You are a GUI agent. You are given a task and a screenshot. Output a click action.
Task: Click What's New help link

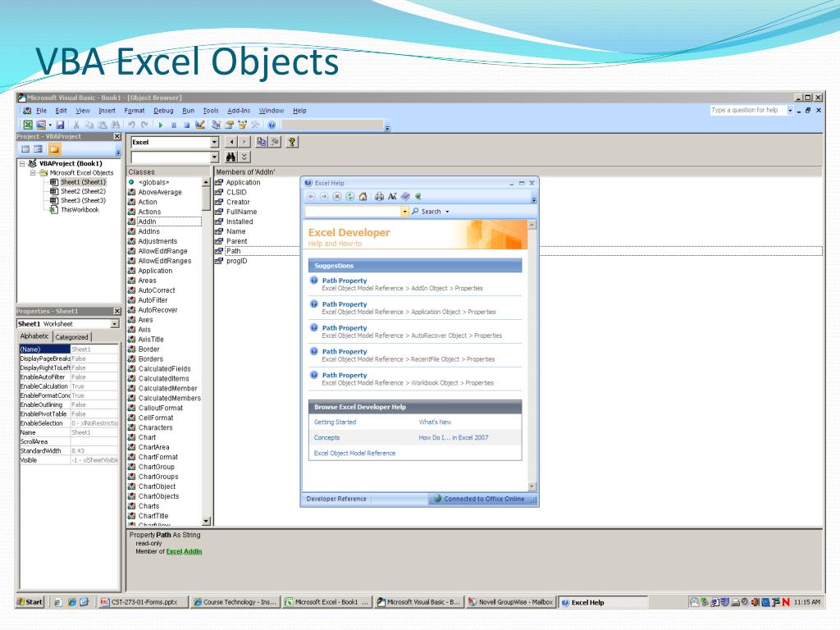coord(435,422)
